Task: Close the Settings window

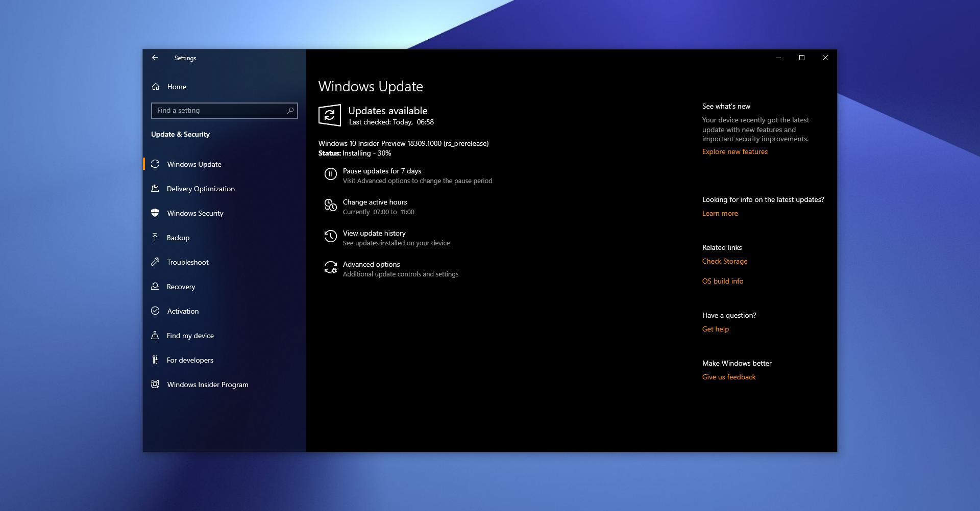Action: click(x=825, y=58)
